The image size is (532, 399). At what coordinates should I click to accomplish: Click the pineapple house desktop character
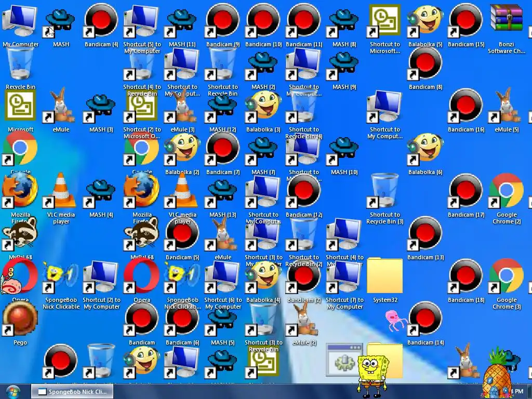tap(498, 373)
